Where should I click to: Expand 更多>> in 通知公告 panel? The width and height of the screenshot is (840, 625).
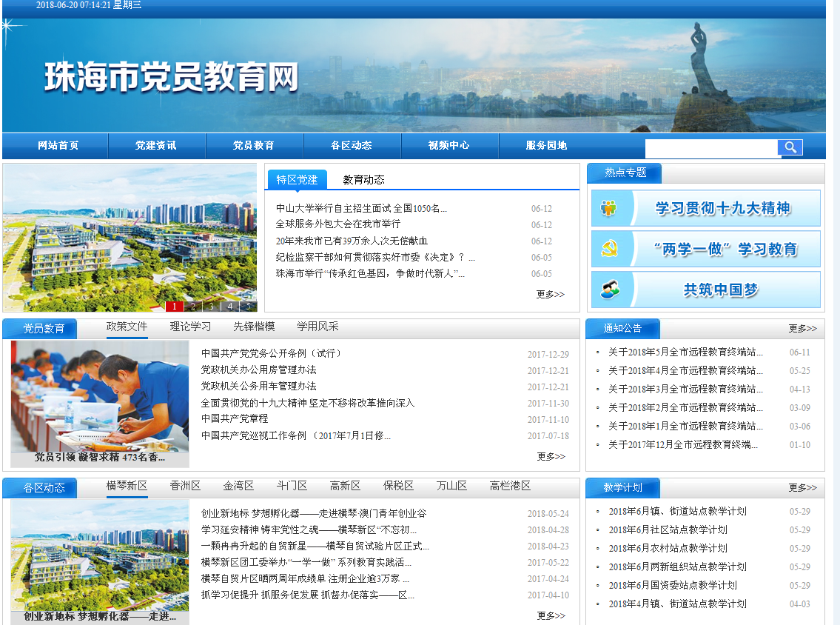pyautogui.click(x=802, y=328)
